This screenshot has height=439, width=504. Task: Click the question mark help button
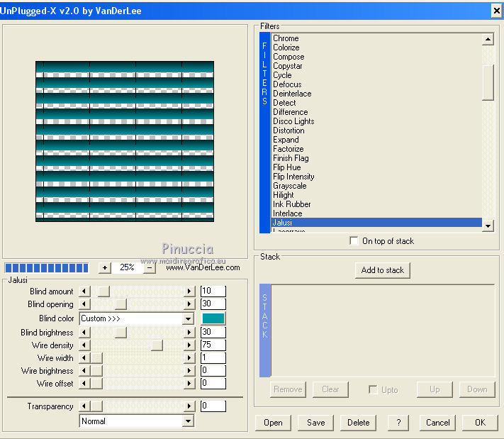(398, 423)
